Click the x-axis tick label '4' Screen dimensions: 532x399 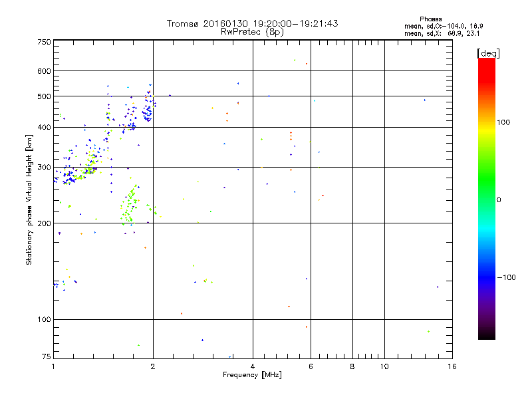point(253,366)
